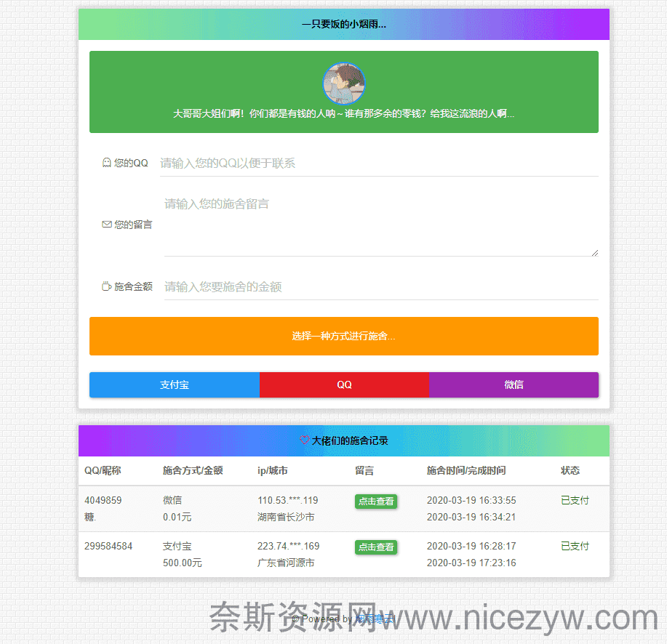
Task: Click the 大哥哥大姐们啊 begging text
Action: (344, 113)
